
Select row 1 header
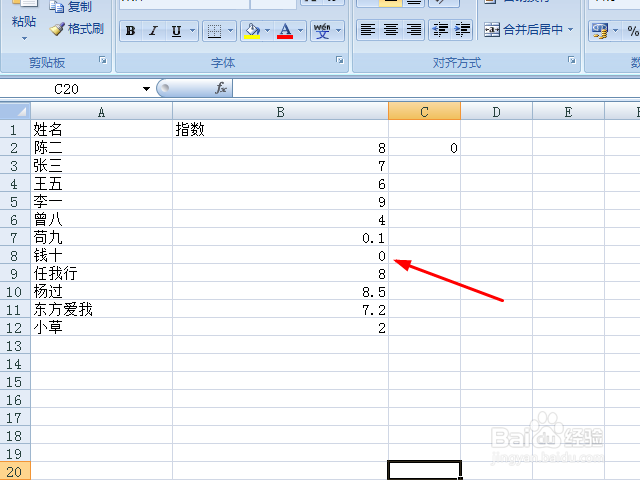15,129
